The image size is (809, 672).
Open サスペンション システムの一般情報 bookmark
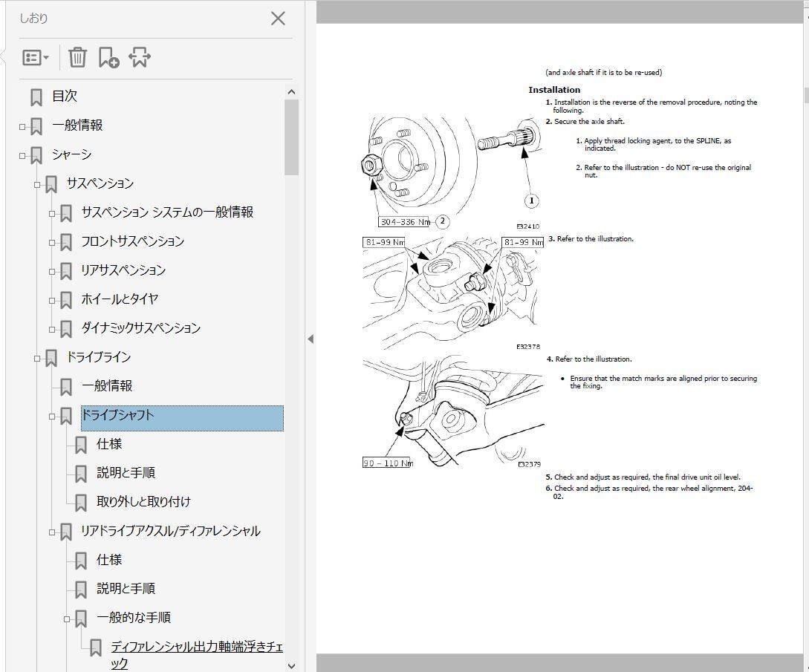167,212
